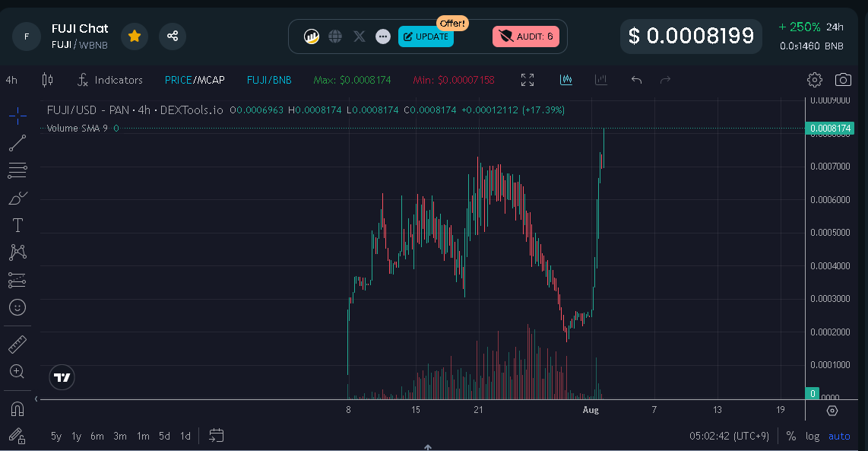Toggle the highlighted trades chart icon
The height and width of the screenshot is (451, 868).
point(565,81)
